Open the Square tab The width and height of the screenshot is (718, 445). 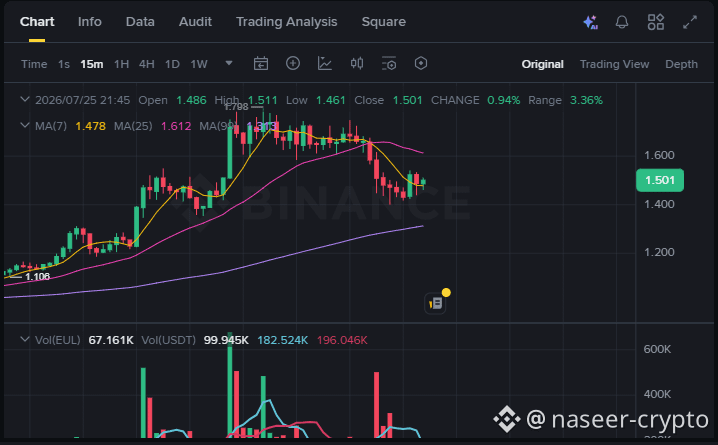tap(384, 22)
